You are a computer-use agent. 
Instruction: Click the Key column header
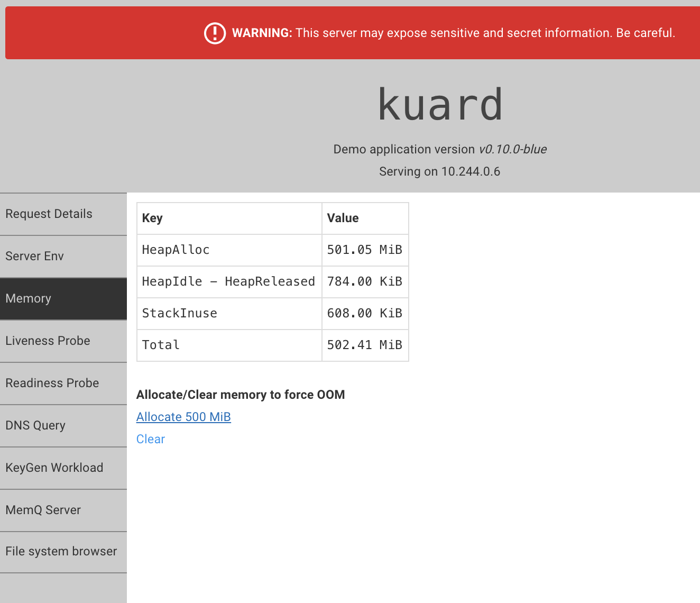(229, 218)
